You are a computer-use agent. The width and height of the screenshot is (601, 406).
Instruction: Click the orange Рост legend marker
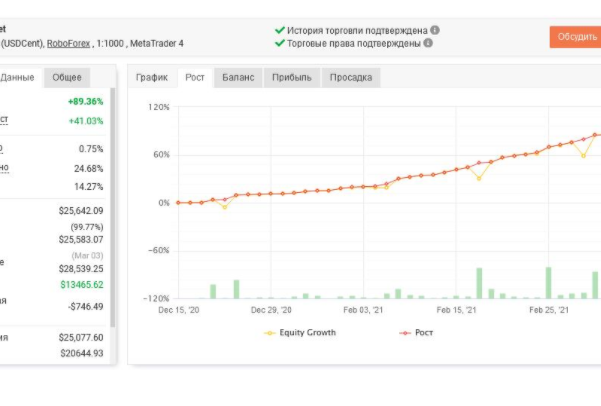405,332
